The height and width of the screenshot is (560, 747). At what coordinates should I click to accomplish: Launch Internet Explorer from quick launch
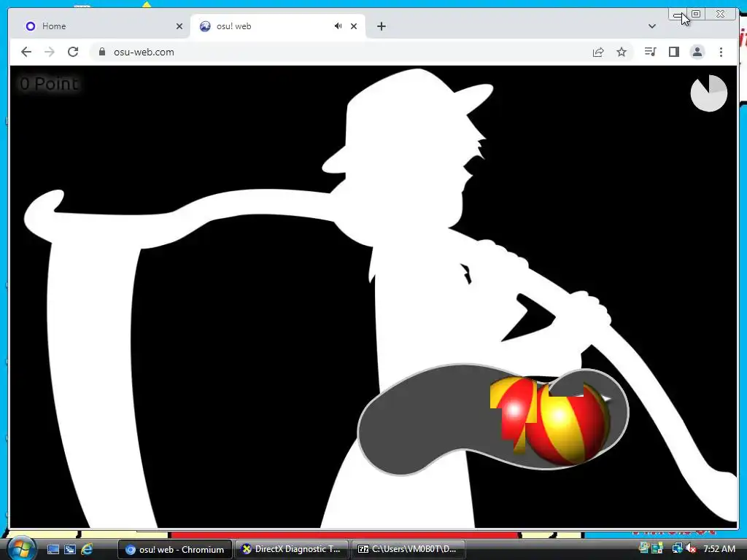tap(87, 549)
